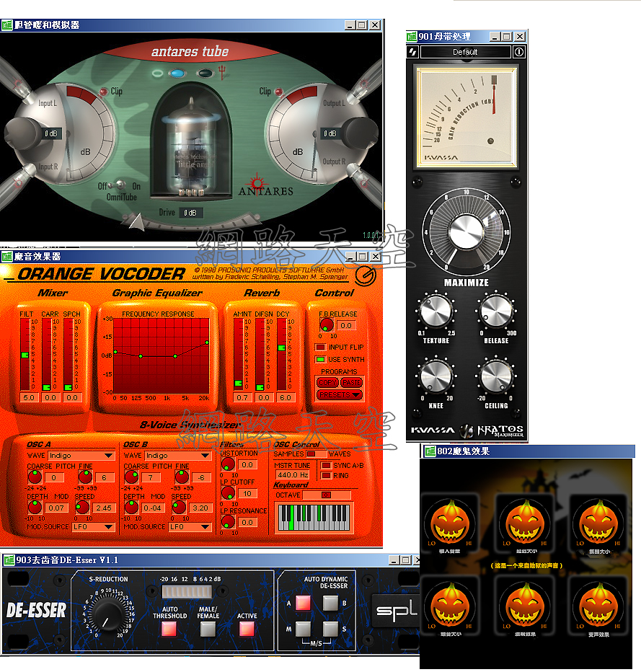Open the Default preset selector in Kratos
This screenshot has height=672, width=641.
465,52
